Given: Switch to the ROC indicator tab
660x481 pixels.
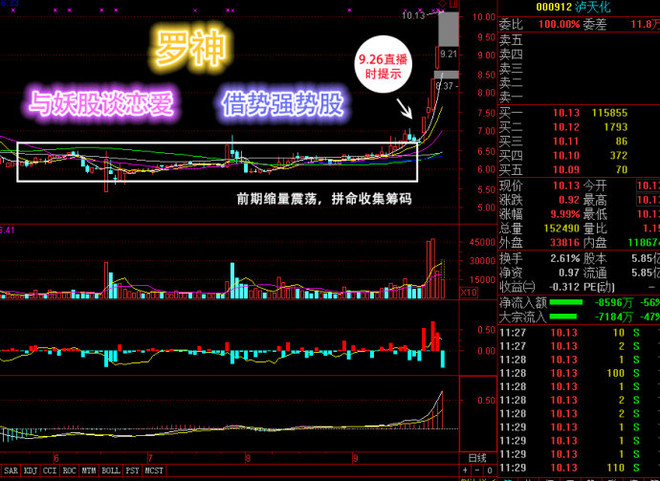Looking at the screenshot, I should [69, 470].
